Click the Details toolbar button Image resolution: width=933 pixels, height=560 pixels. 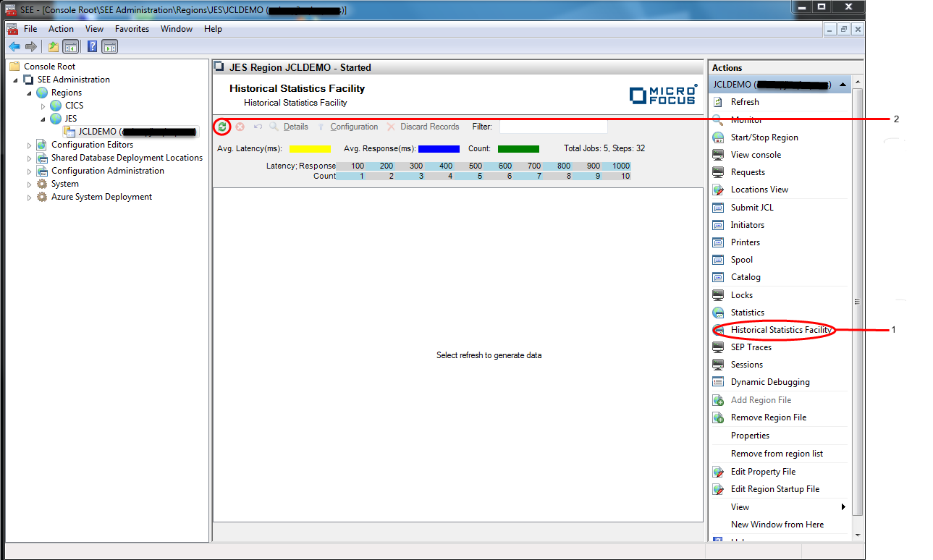pyautogui.click(x=289, y=127)
